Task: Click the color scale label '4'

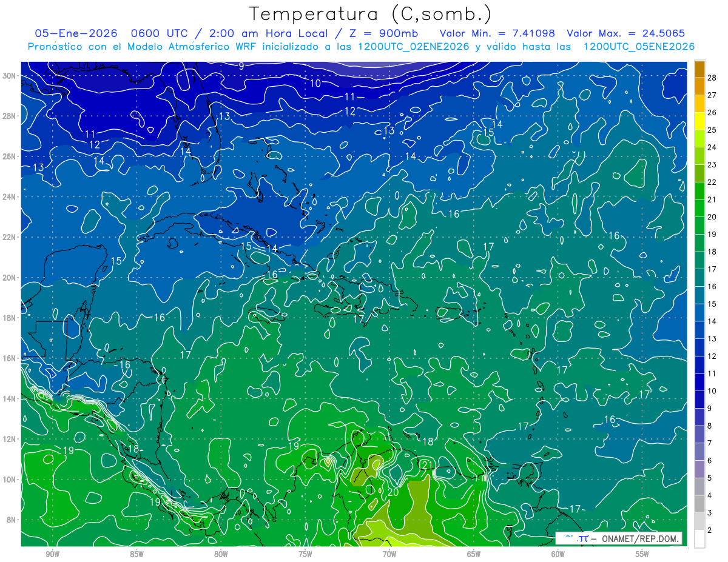Action: click(x=710, y=496)
